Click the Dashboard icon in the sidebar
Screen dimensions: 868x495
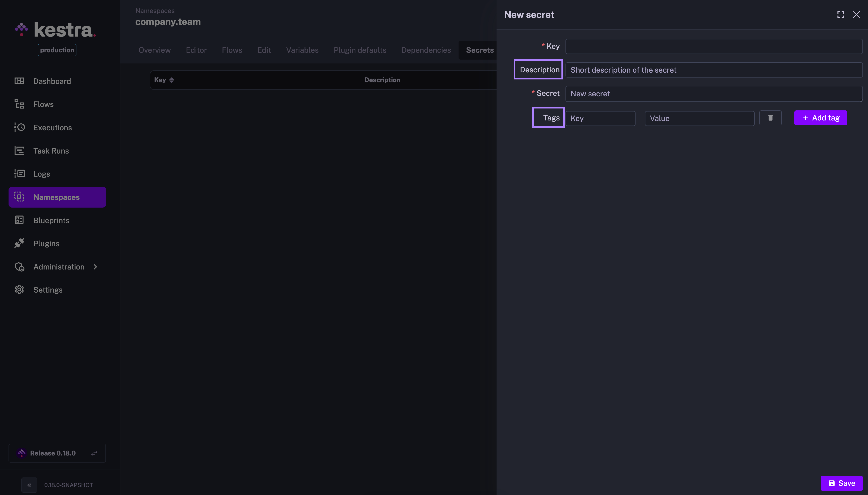pos(19,81)
